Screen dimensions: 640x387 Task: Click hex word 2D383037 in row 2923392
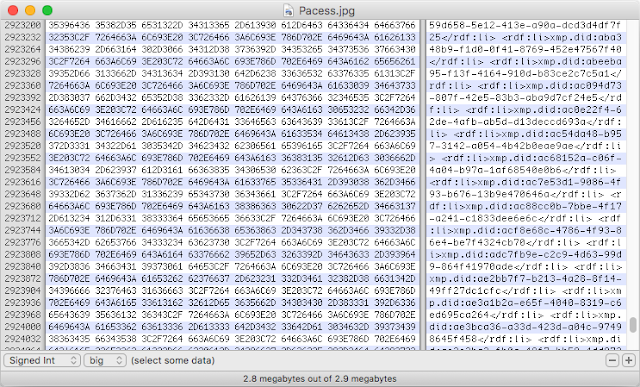(69, 98)
